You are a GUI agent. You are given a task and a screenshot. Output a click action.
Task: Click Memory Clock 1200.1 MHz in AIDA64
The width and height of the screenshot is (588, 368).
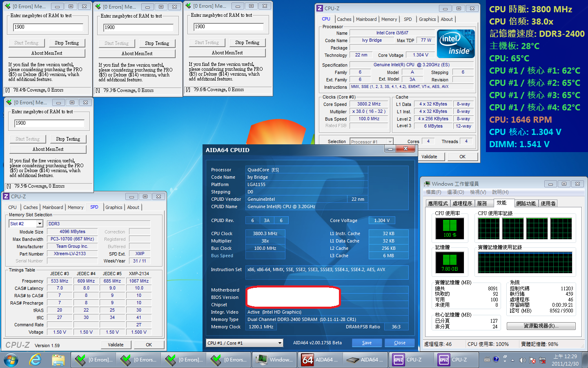(261, 327)
